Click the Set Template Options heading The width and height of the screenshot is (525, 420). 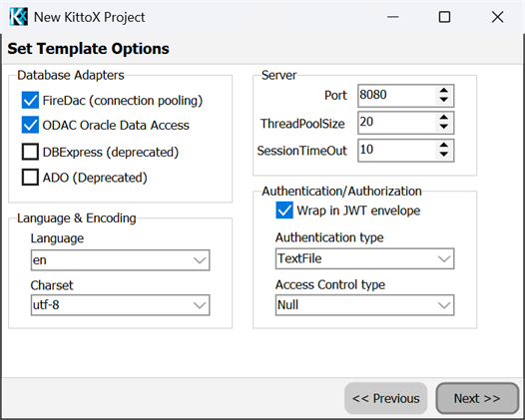click(x=89, y=49)
